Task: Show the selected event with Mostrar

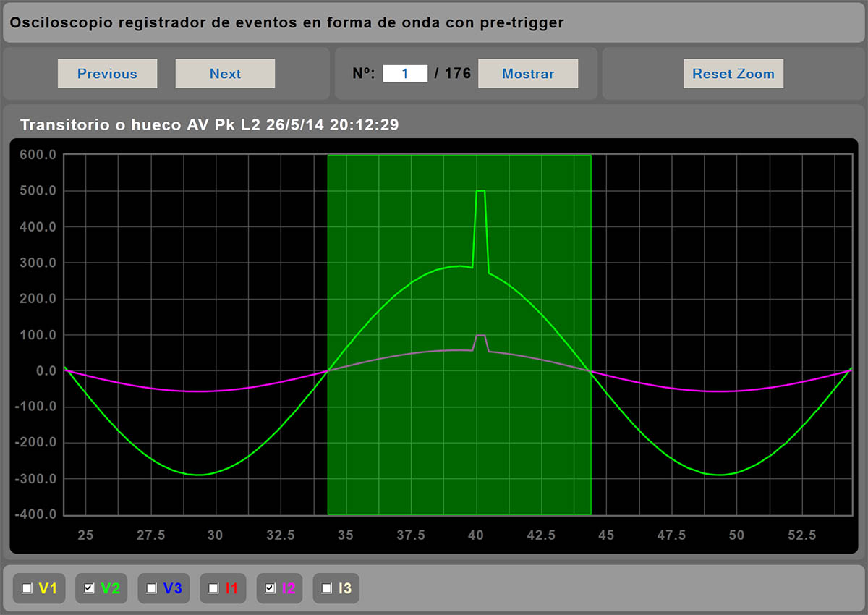Action: coord(528,74)
